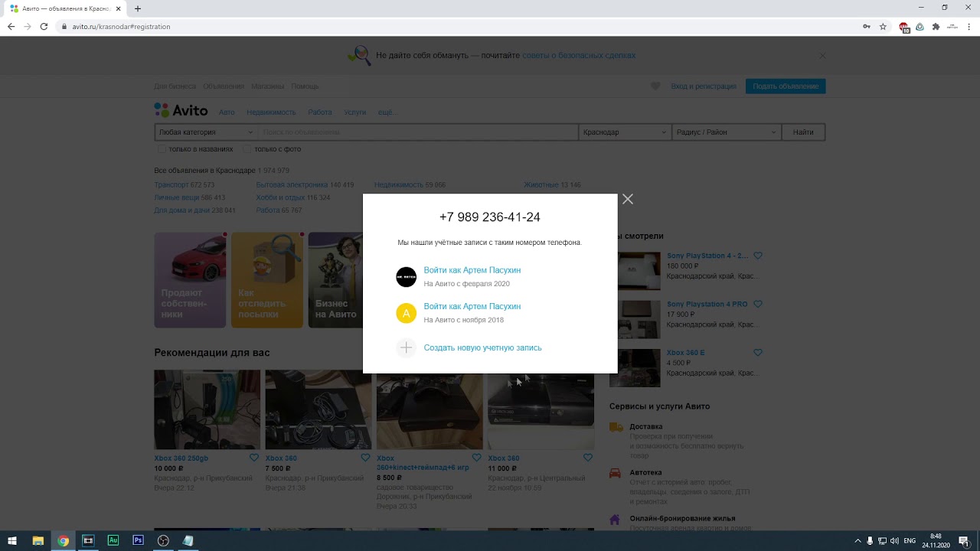Click 'Создать новую учетную запись' link

tap(482, 347)
